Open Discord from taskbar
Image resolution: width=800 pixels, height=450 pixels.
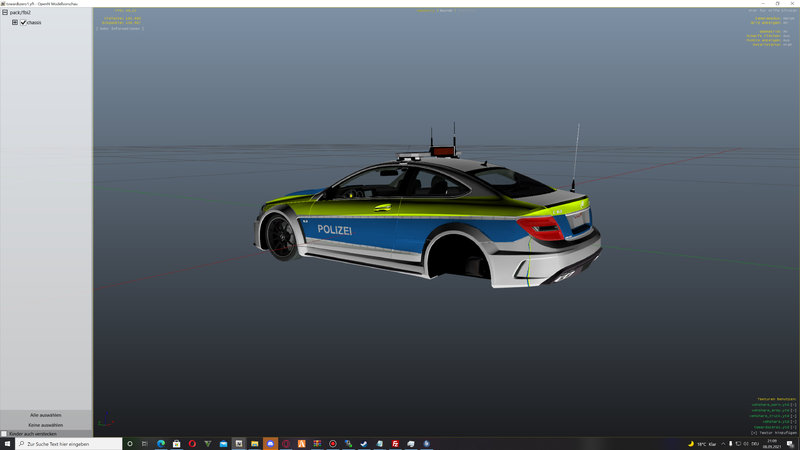click(270, 444)
